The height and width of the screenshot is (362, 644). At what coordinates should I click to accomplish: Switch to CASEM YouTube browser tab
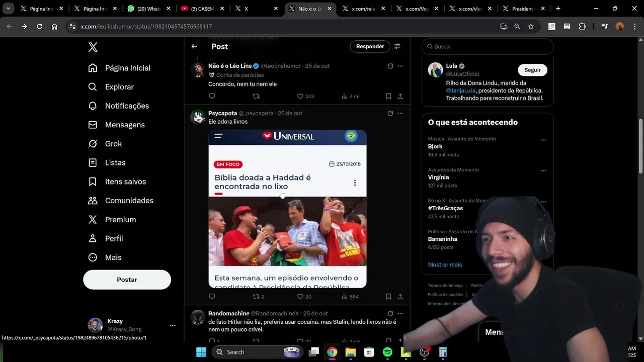tap(202, 9)
